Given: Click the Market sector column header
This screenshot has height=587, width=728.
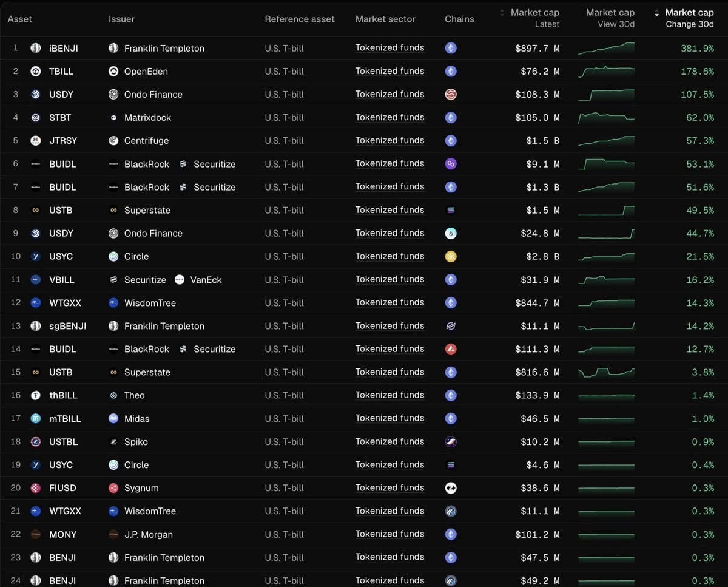Looking at the screenshot, I should 386,19.
